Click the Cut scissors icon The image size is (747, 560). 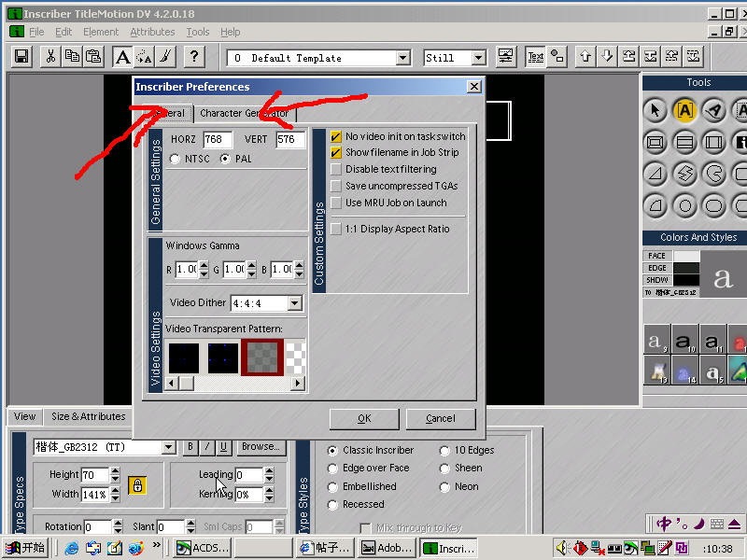(x=50, y=57)
